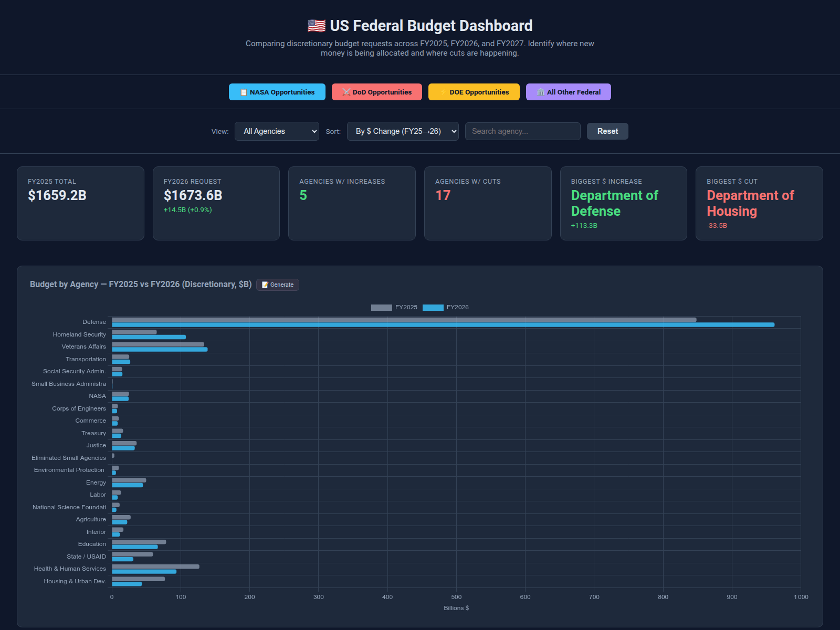Click the Transportation axis label

(86, 359)
